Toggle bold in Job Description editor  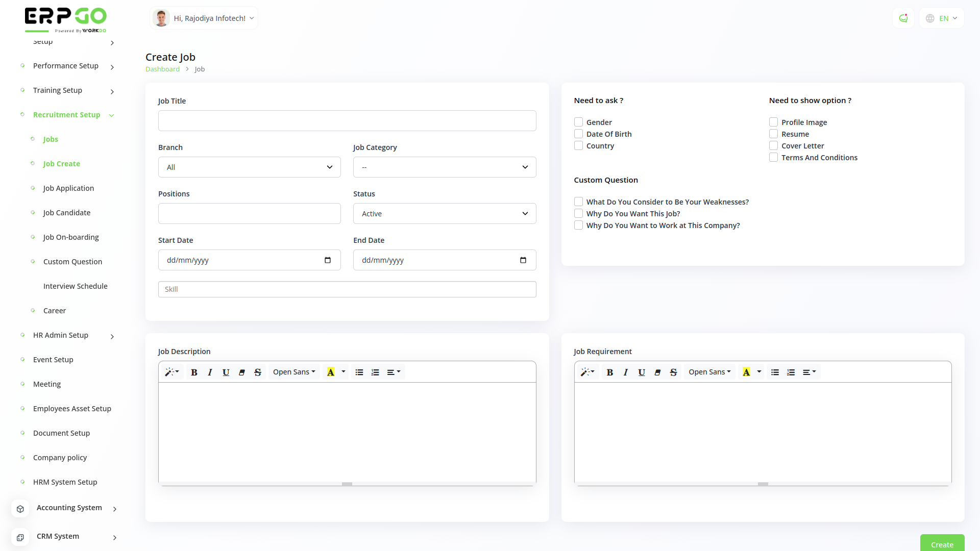tap(194, 372)
